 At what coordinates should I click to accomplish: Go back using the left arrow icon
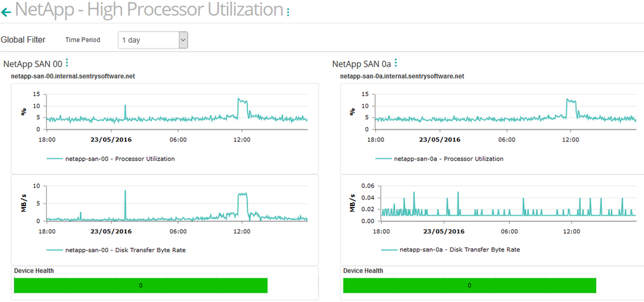(x=6, y=12)
